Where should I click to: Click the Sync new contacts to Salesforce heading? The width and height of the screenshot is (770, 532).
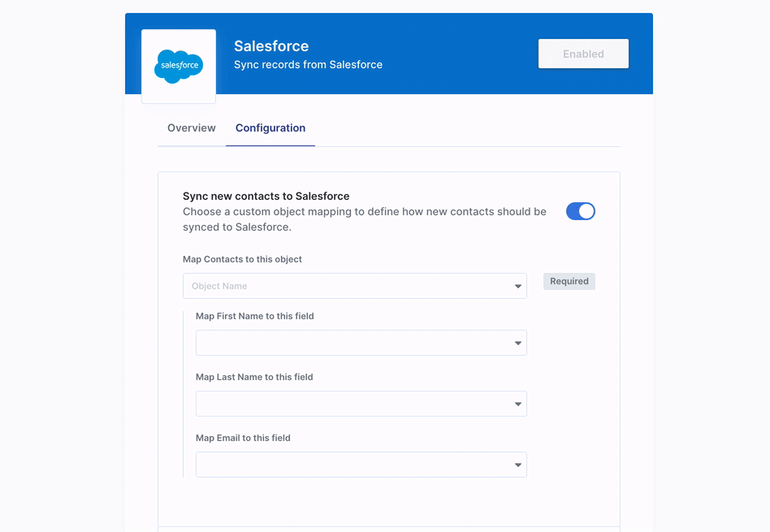(266, 196)
